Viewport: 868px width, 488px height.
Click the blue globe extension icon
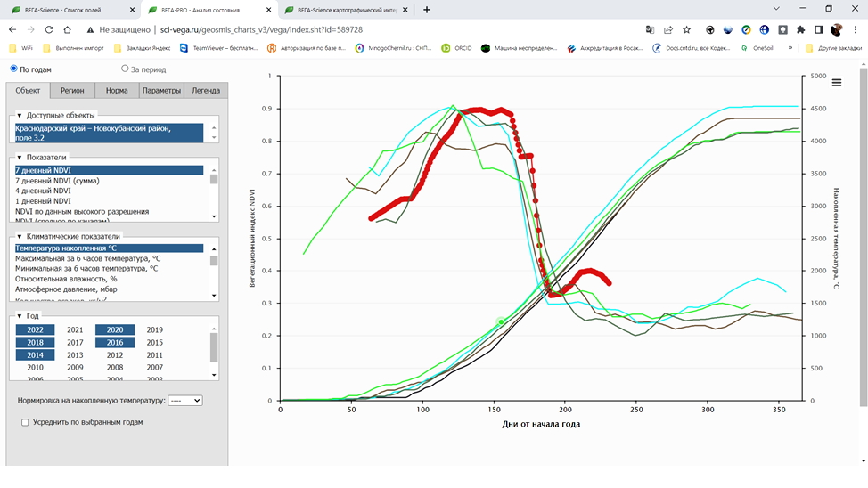click(764, 30)
